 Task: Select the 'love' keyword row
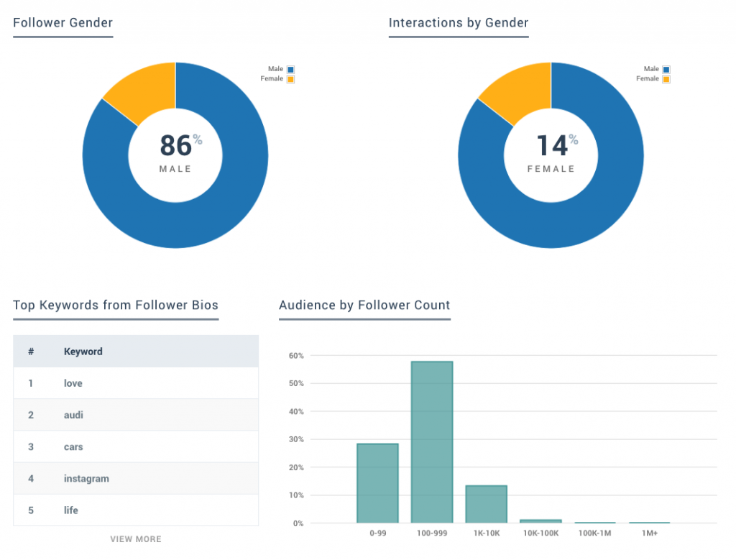136,383
